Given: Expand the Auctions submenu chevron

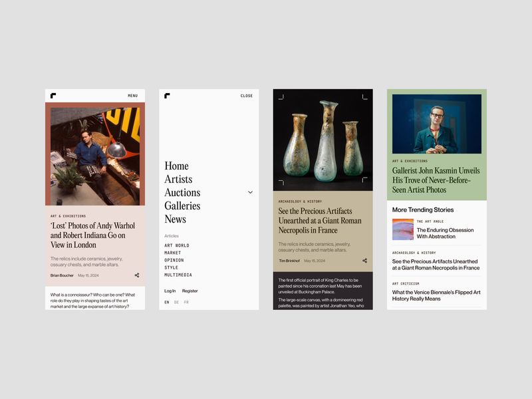Looking at the screenshot, I should 251,192.
